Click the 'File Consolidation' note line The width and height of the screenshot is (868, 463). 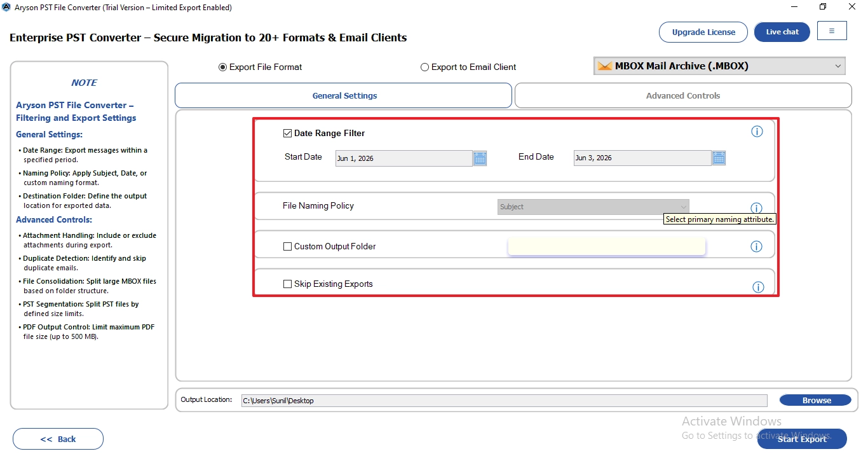coord(87,286)
